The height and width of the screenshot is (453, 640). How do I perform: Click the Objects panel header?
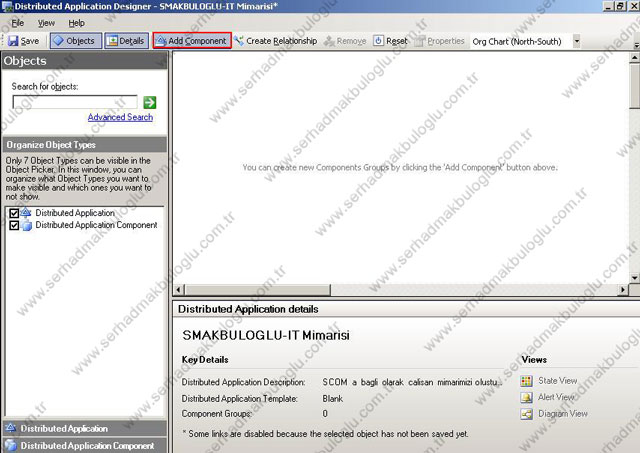point(84,61)
